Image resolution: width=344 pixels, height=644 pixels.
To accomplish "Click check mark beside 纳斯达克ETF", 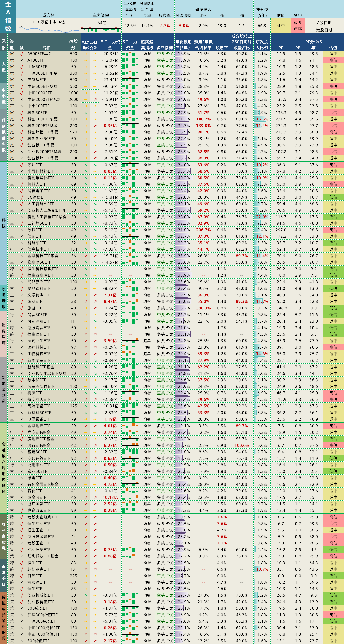I will coord(22,569).
